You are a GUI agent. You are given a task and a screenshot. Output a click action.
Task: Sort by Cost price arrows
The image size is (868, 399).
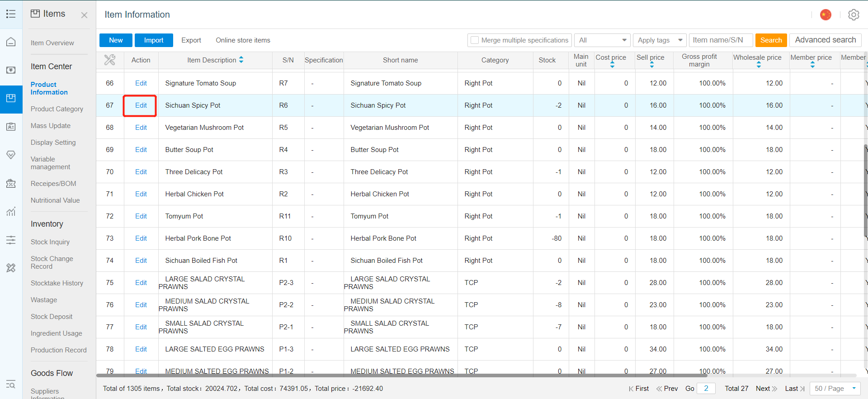point(612,65)
